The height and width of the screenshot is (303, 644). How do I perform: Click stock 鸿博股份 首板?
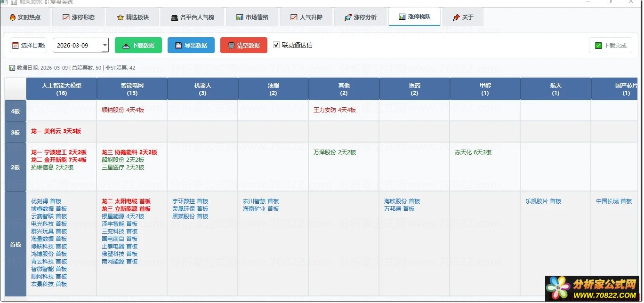tap(49, 254)
